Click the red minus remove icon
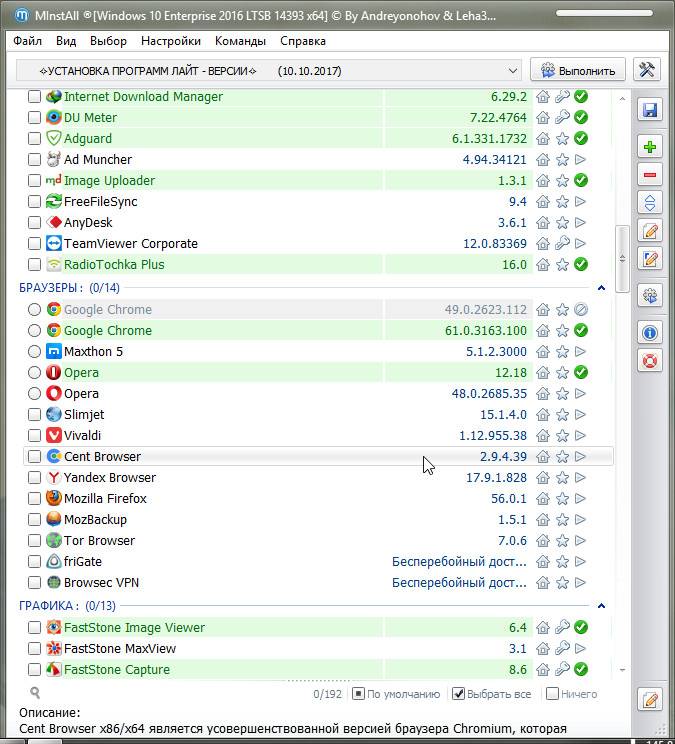 point(649,175)
